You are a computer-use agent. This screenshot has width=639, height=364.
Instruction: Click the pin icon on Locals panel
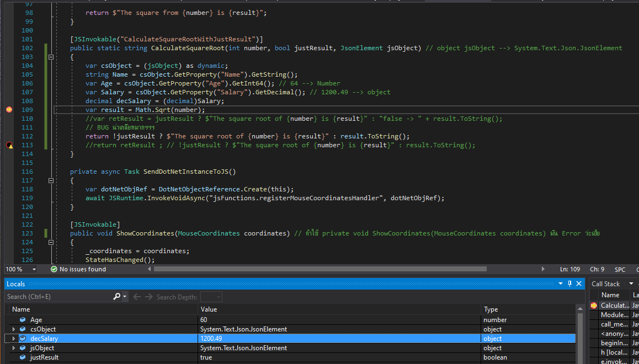(x=569, y=283)
